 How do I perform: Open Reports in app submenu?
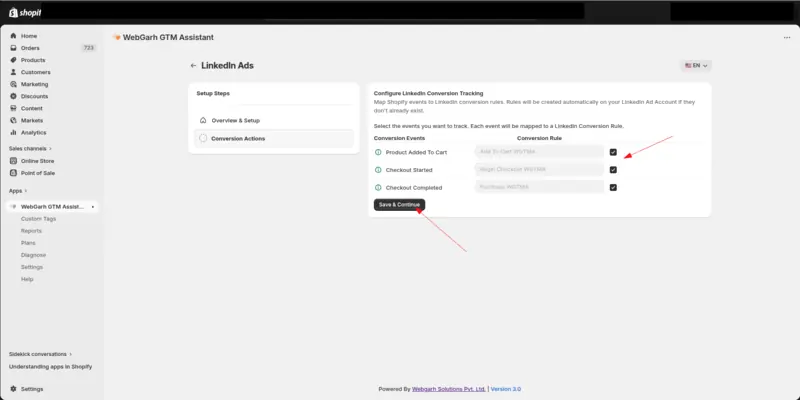pos(31,231)
